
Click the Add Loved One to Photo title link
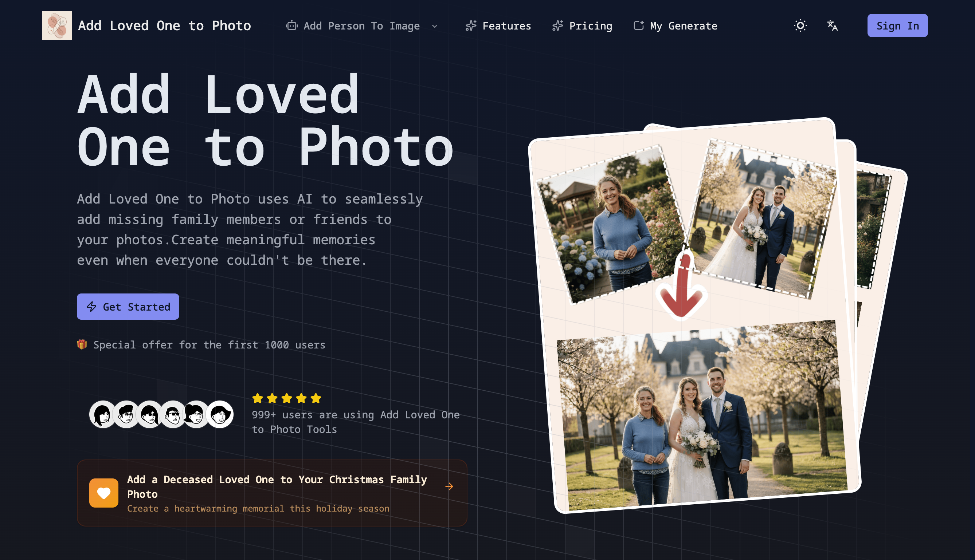click(164, 26)
